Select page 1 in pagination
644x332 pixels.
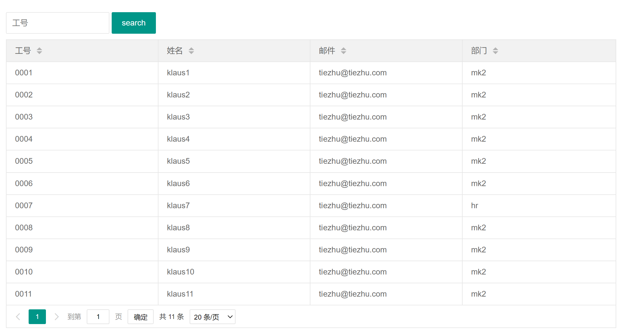pos(37,317)
